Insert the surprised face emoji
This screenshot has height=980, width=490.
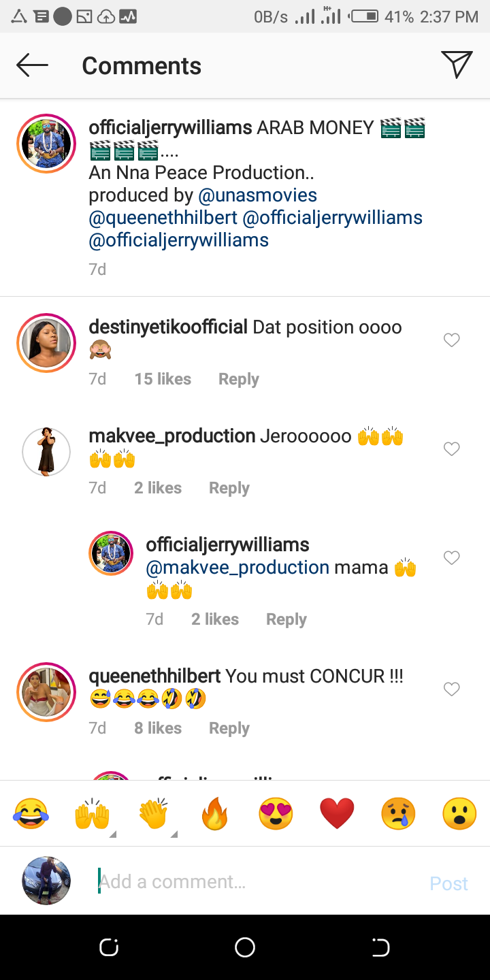(459, 813)
